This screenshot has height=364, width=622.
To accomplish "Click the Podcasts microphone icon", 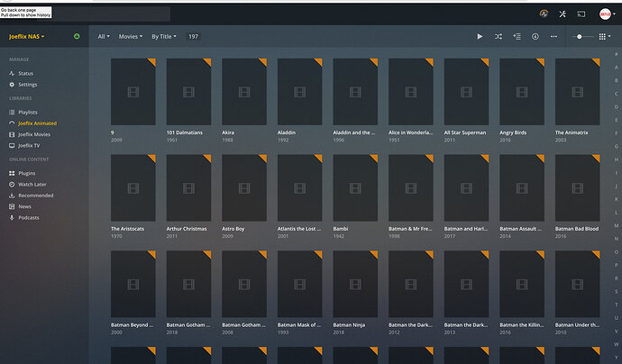I will tap(12, 218).
